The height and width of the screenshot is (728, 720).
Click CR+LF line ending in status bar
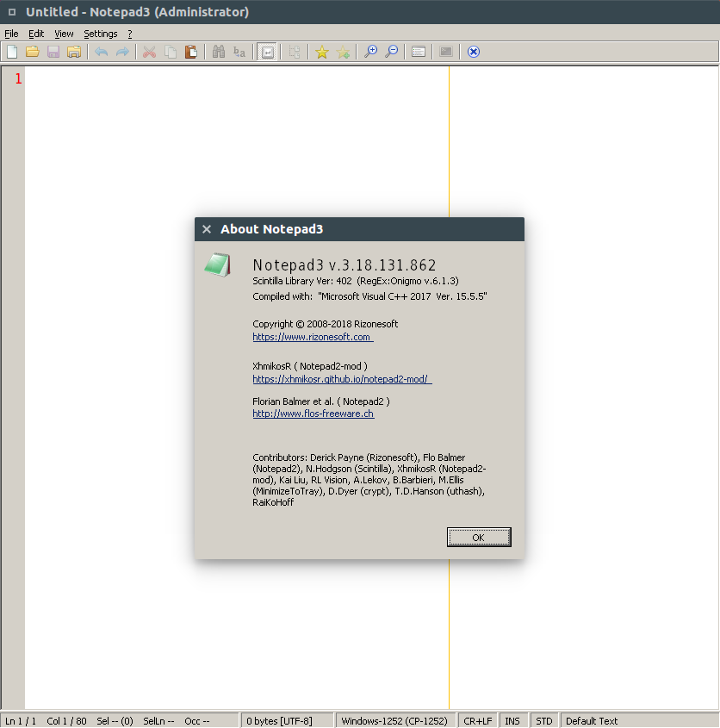pos(478,720)
